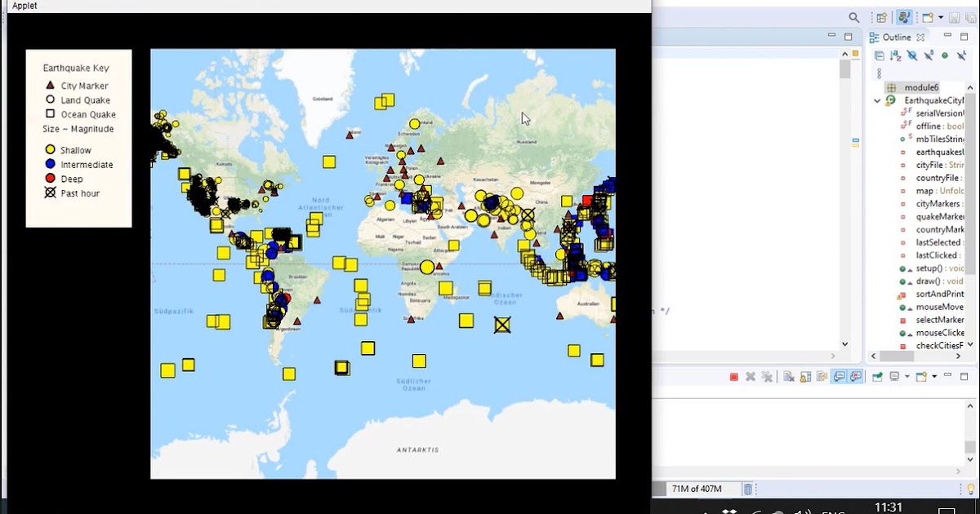The height and width of the screenshot is (514, 980).
Task: Open the new wizard dropdown arrow
Action: 941,17
